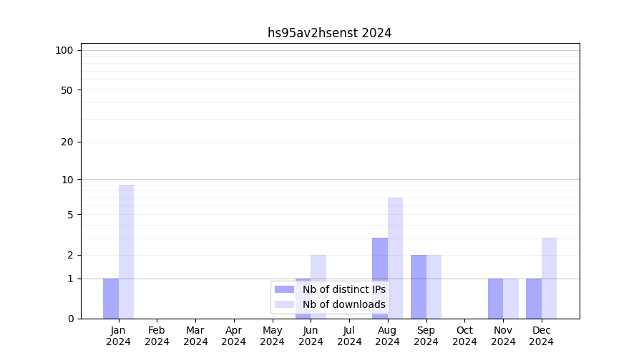This screenshot has height=358, width=644.
Task: Click the 'Jul 2024' x-axis label
Action: click(349, 336)
